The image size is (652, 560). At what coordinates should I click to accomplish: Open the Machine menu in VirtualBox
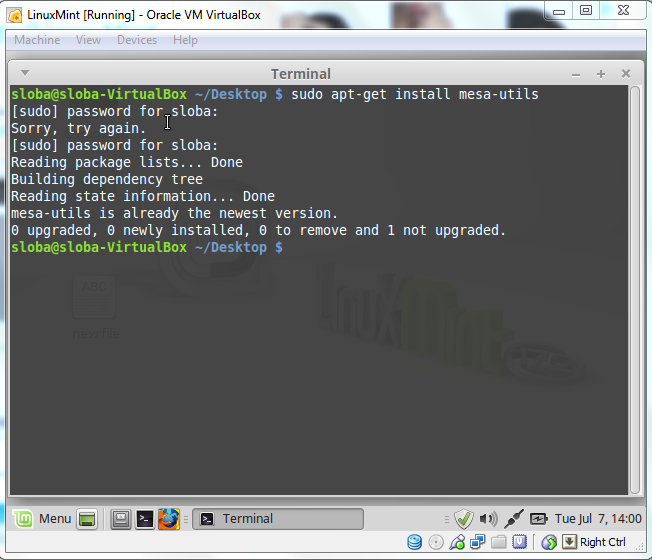37,40
